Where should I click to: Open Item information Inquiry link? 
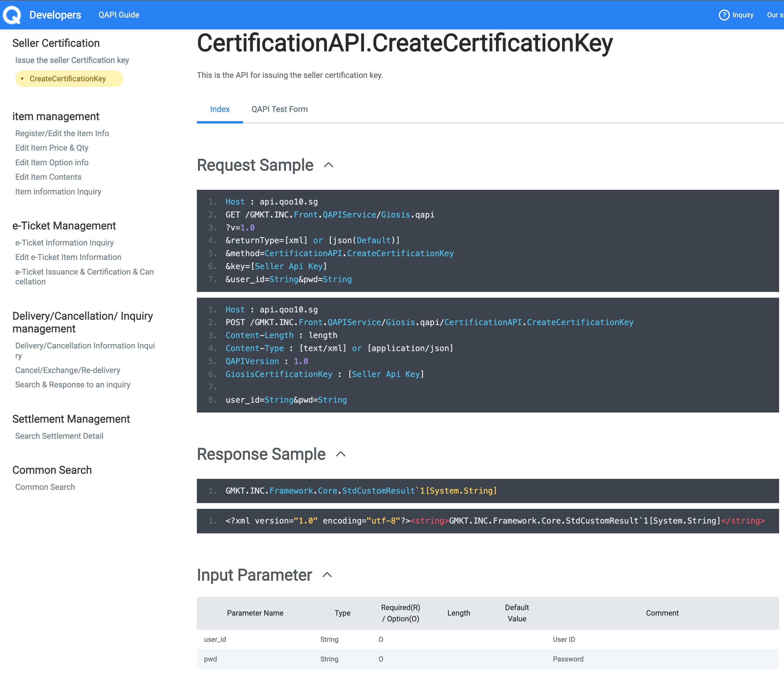tap(58, 192)
